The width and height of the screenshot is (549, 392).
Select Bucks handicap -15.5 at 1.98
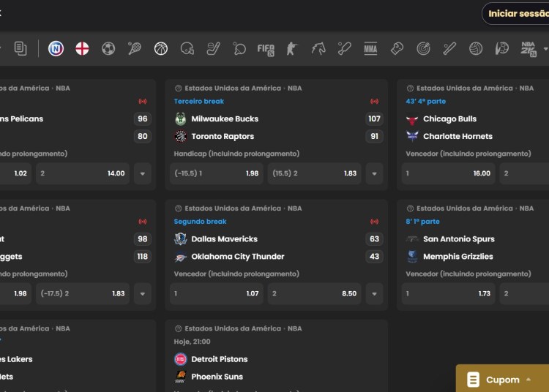216,173
